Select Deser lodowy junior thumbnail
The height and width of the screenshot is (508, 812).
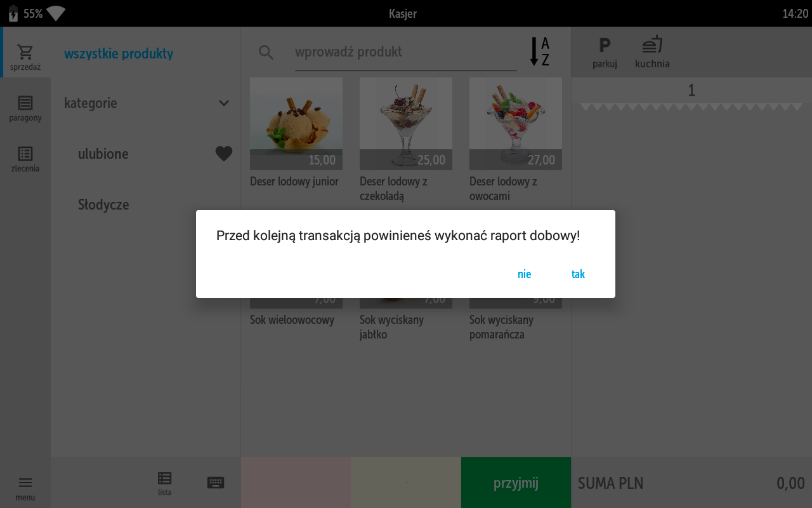(x=296, y=124)
